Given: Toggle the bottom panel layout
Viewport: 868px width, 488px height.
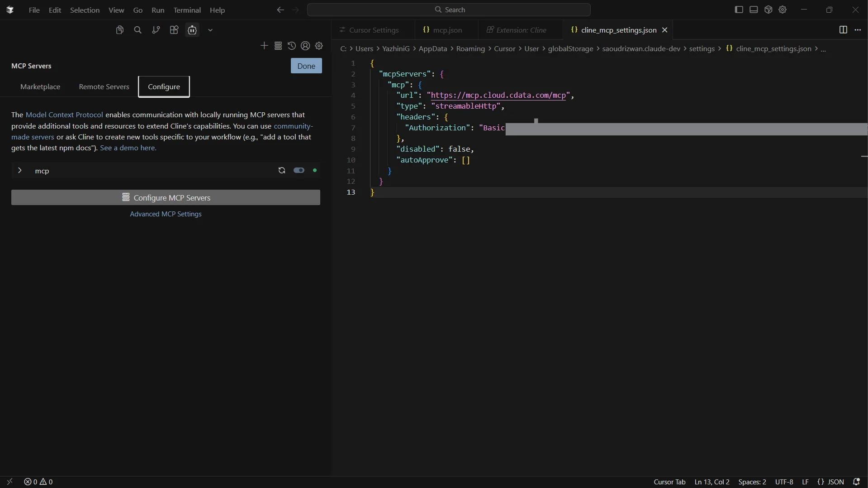Looking at the screenshot, I should click(754, 10).
